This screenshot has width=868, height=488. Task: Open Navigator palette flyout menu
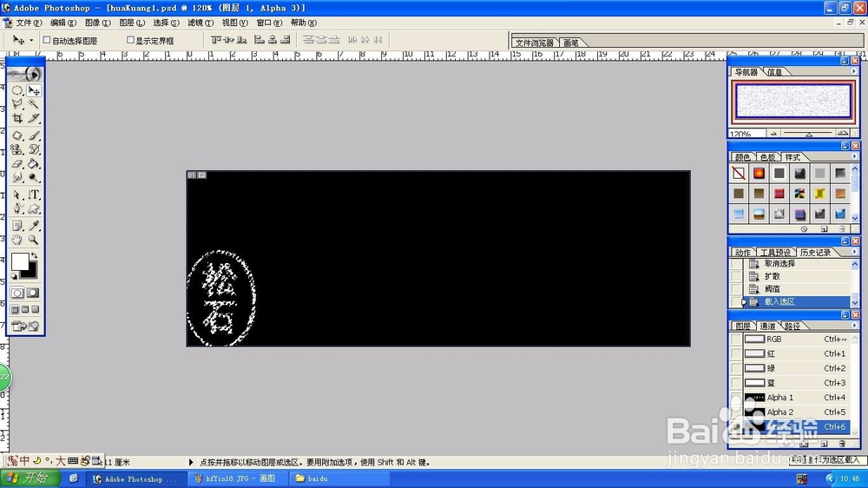tap(853, 71)
